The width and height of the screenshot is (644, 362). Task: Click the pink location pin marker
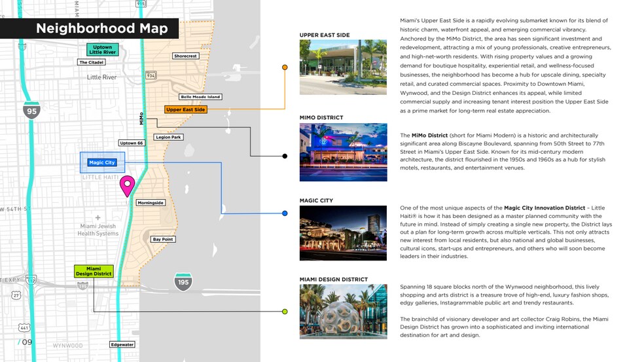pyautogui.click(x=128, y=186)
